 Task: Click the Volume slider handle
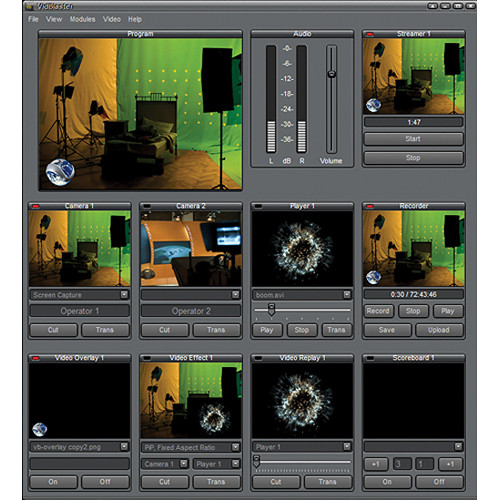coord(332,74)
